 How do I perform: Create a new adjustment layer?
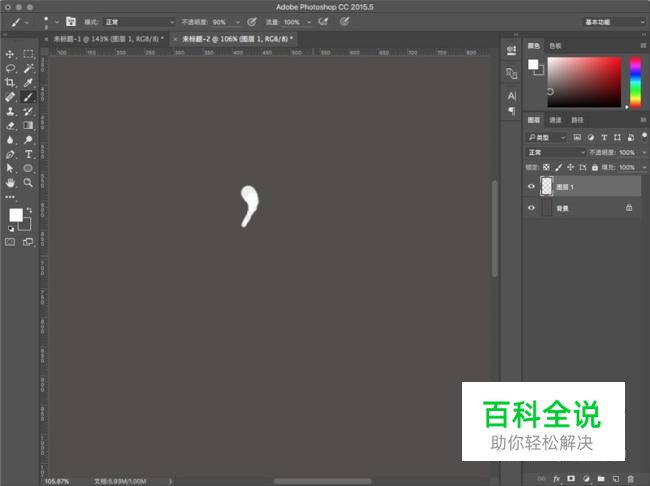[x=586, y=479]
